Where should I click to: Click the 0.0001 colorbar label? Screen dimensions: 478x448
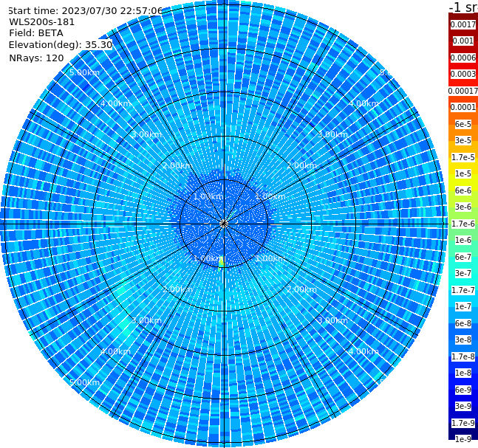[463, 107]
